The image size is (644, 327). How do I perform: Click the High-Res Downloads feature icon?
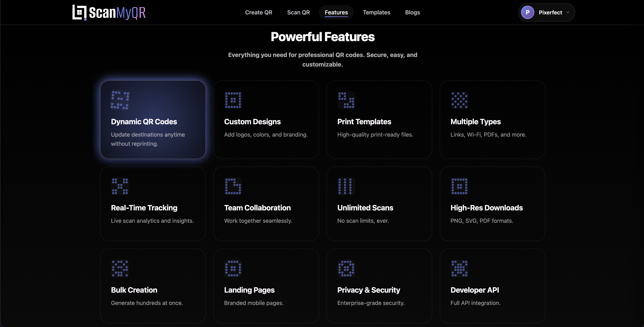point(459,186)
